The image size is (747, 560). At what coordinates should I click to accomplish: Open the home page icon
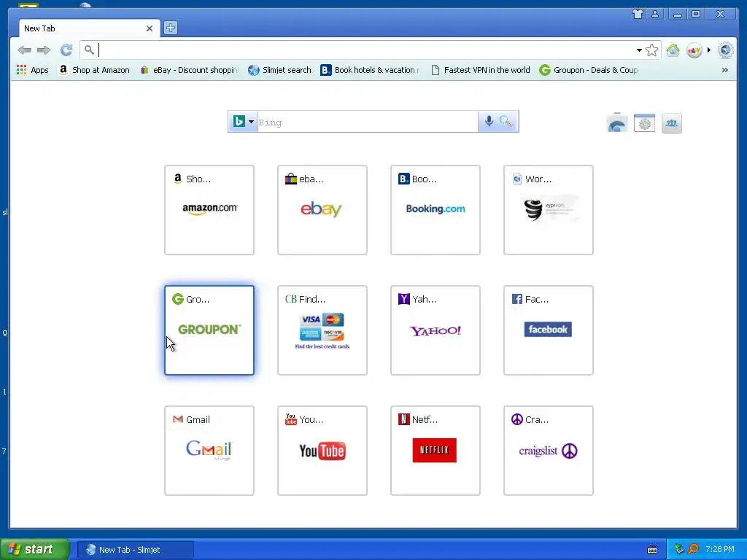click(673, 50)
